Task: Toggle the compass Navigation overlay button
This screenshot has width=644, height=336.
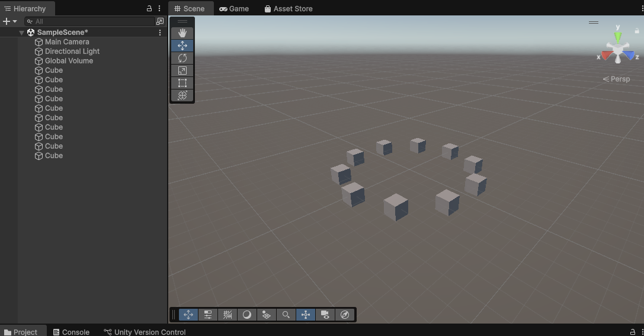Action: pyautogui.click(x=345, y=315)
